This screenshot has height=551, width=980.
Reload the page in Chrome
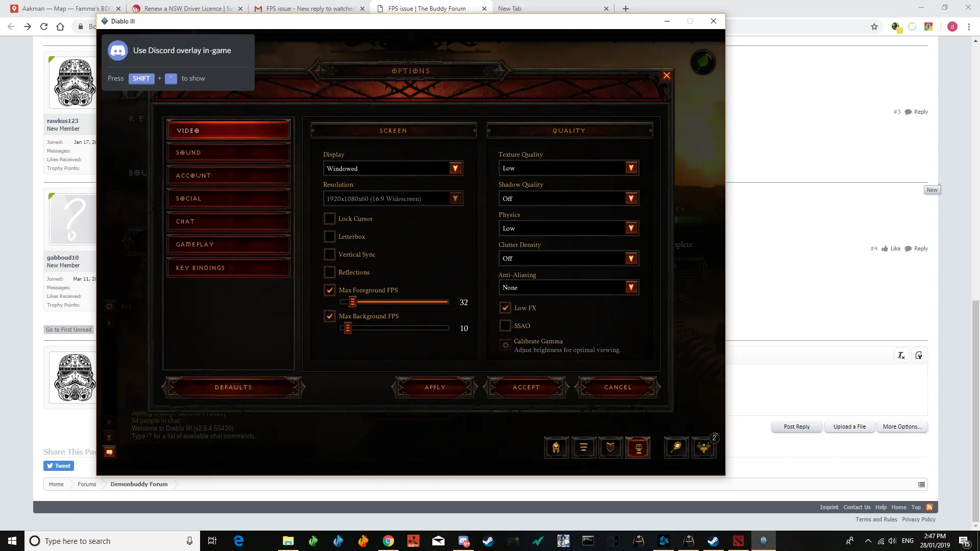pyautogui.click(x=44, y=27)
